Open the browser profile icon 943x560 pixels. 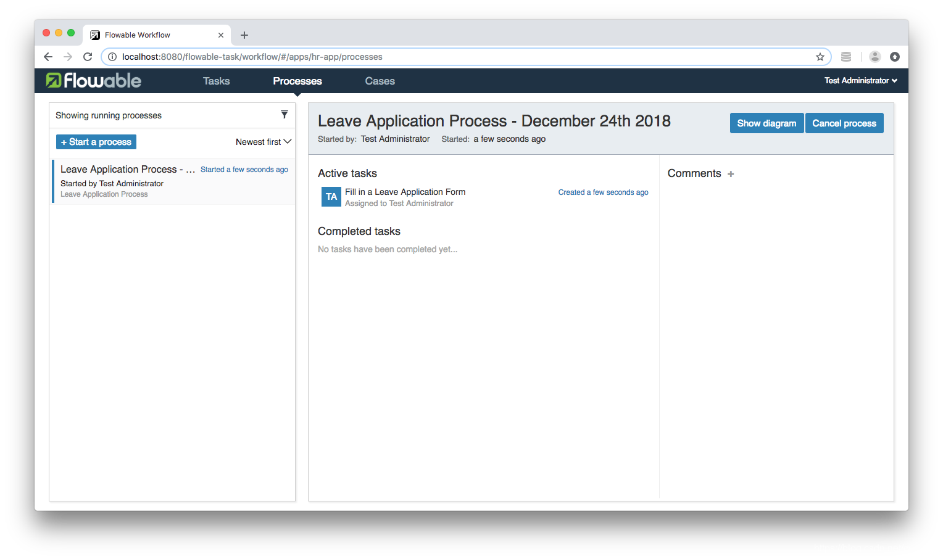coord(875,57)
